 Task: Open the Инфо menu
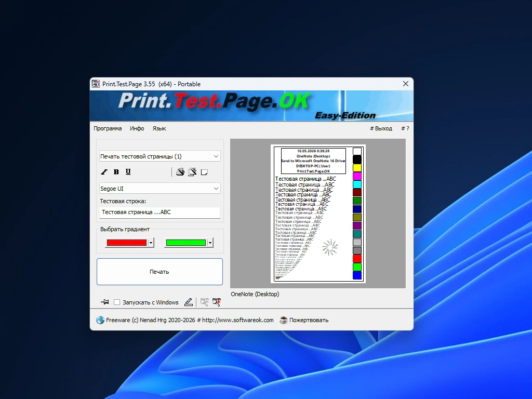click(x=137, y=128)
